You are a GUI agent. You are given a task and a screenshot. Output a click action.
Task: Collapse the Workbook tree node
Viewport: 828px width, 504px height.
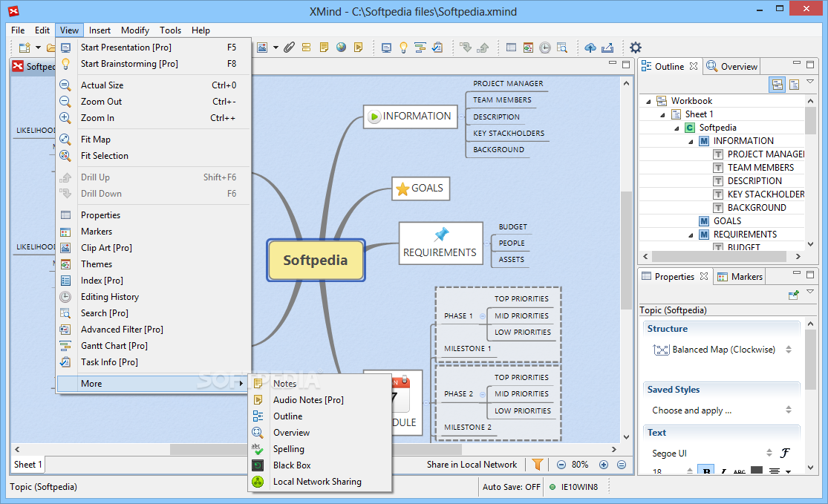(x=648, y=101)
